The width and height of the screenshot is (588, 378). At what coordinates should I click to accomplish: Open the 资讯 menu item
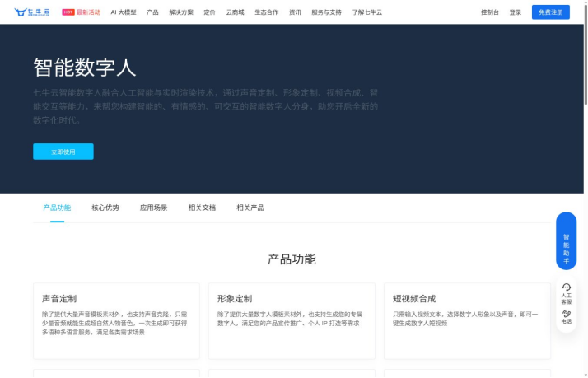pos(295,12)
